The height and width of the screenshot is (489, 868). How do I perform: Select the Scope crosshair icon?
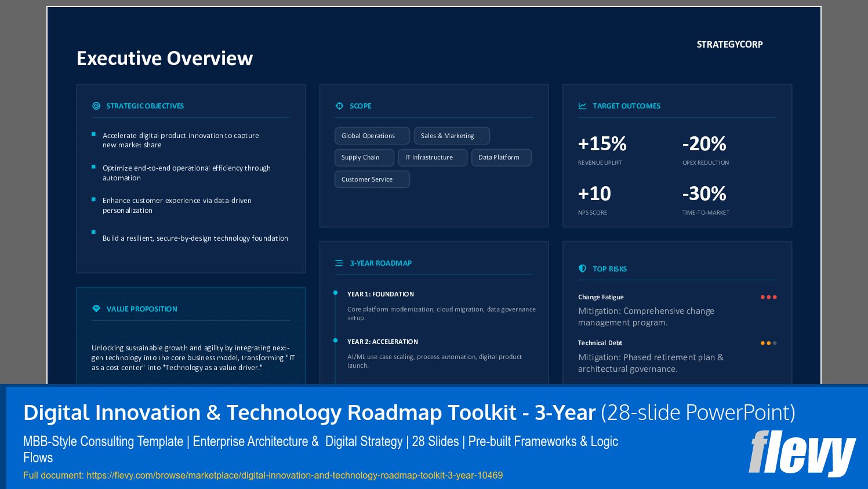click(339, 106)
